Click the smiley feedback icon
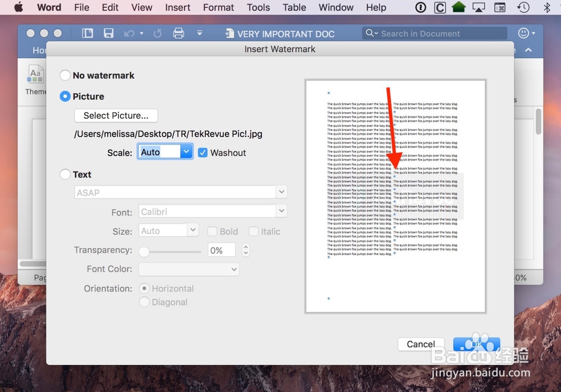561x392 pixels. (523, 33)
